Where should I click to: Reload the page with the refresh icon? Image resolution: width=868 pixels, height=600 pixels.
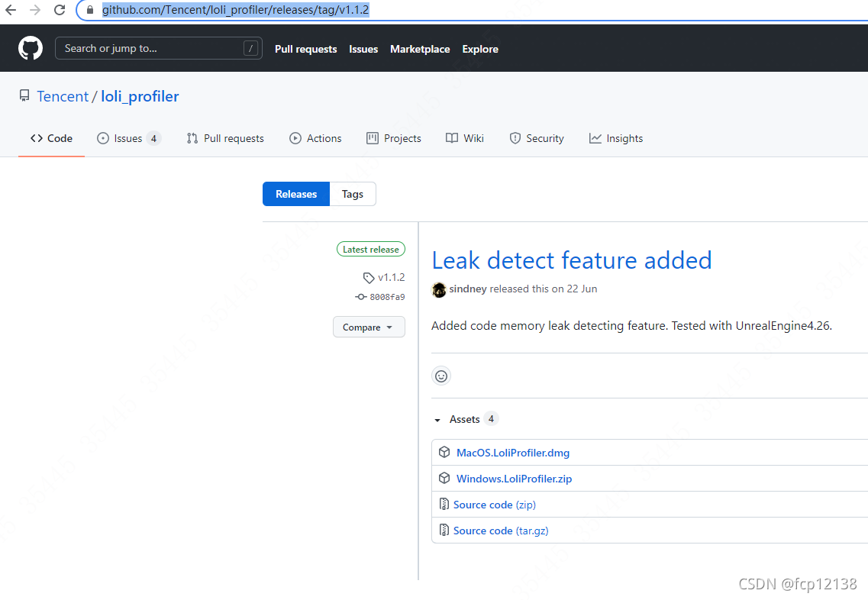(60, 10)
